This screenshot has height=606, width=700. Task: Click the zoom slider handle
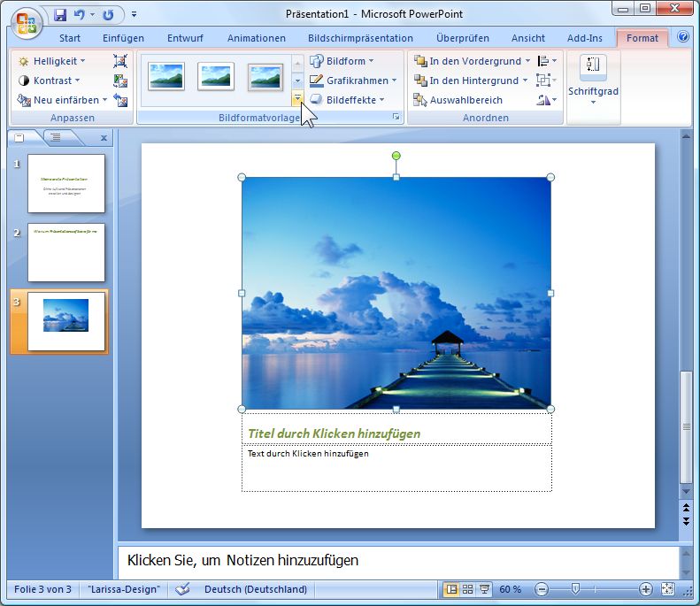[575, 589]
